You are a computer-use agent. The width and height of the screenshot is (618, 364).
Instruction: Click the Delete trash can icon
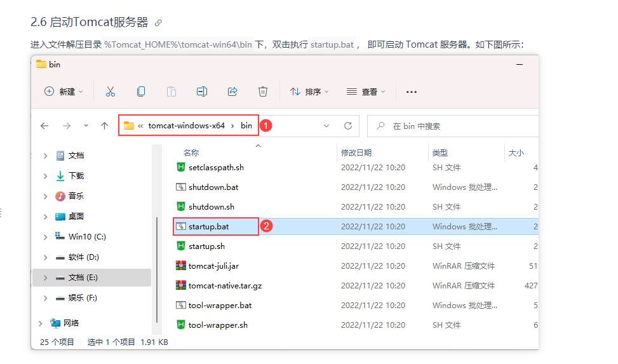263,91
